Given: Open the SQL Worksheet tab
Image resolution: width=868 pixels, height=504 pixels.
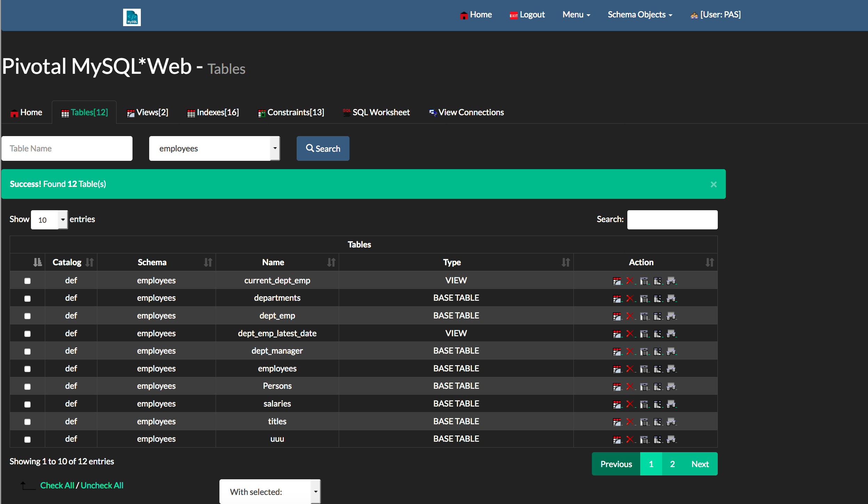Looking at the screenshot, I should coord(376,112).
